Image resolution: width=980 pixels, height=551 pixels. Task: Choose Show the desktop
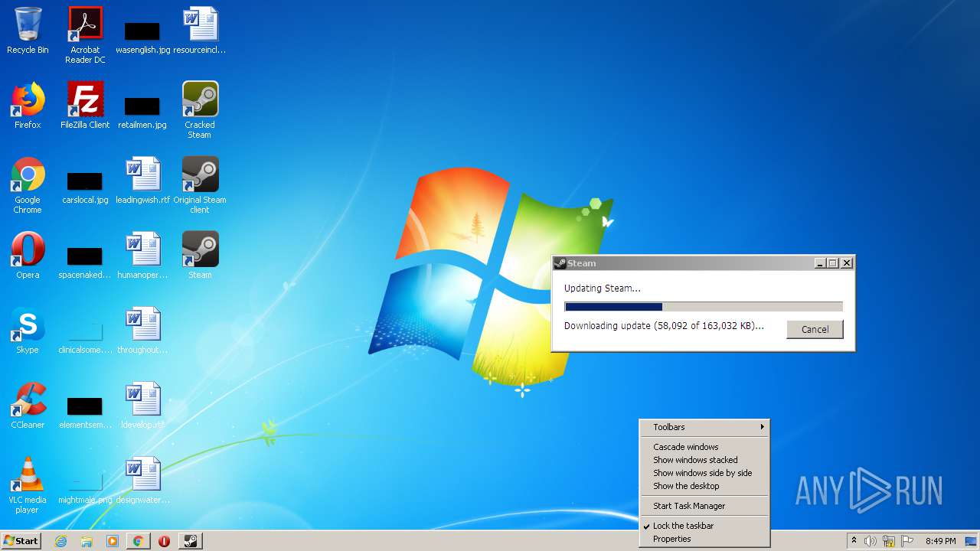tap(704, 486)
